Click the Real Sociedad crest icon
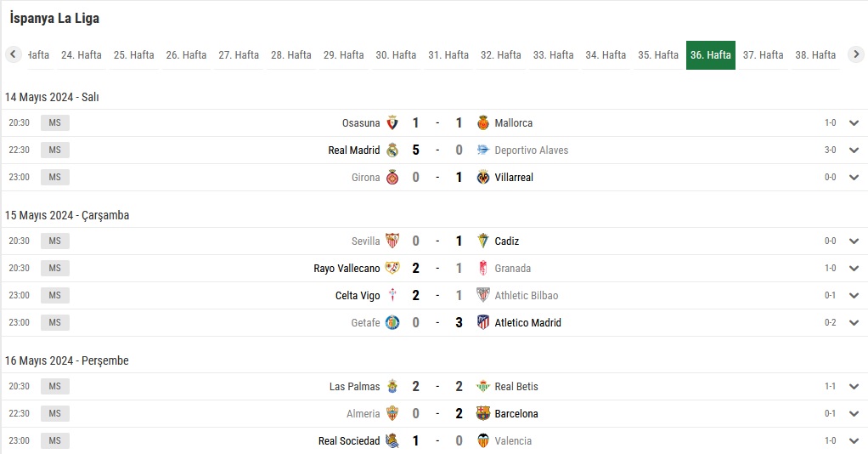 click(392, 440)
